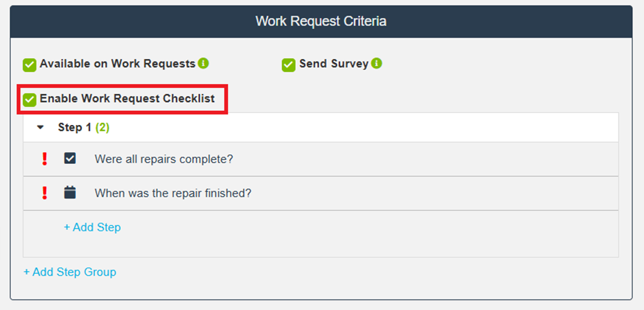This screenshot has height=310, width=644.
Task: Uncheck the Available on Work Requests checkbox
Action: 30,64
